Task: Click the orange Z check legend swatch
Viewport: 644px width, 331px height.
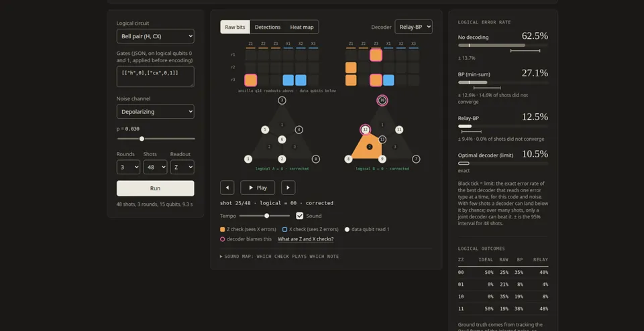Action: (x=222, y=229)
